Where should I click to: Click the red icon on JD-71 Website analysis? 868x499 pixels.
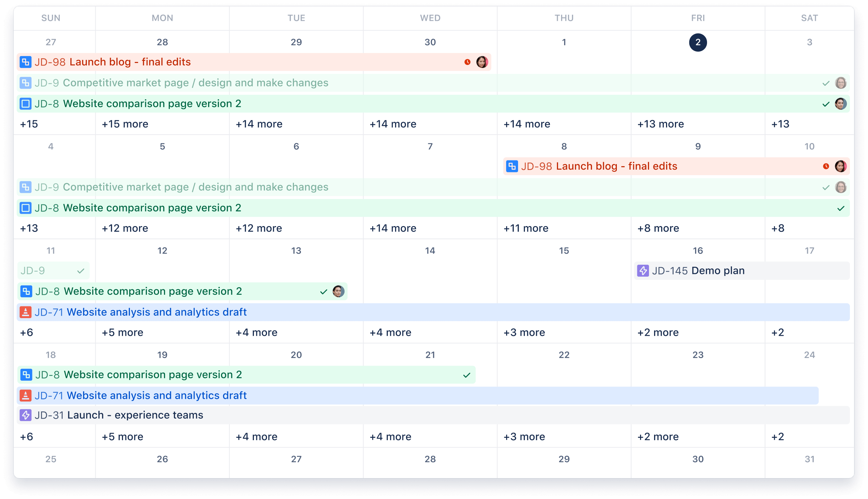point(26,312)
